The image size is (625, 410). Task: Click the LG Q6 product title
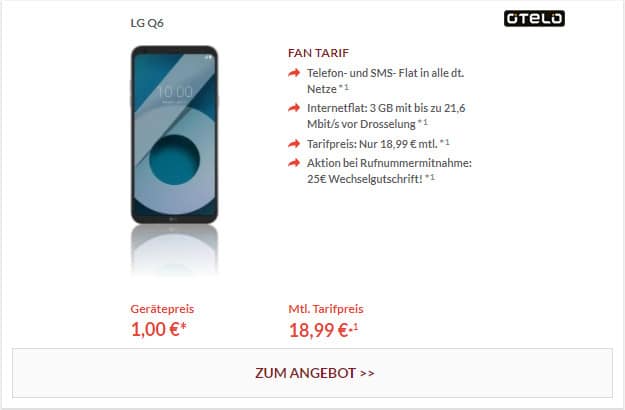[147, 23]
